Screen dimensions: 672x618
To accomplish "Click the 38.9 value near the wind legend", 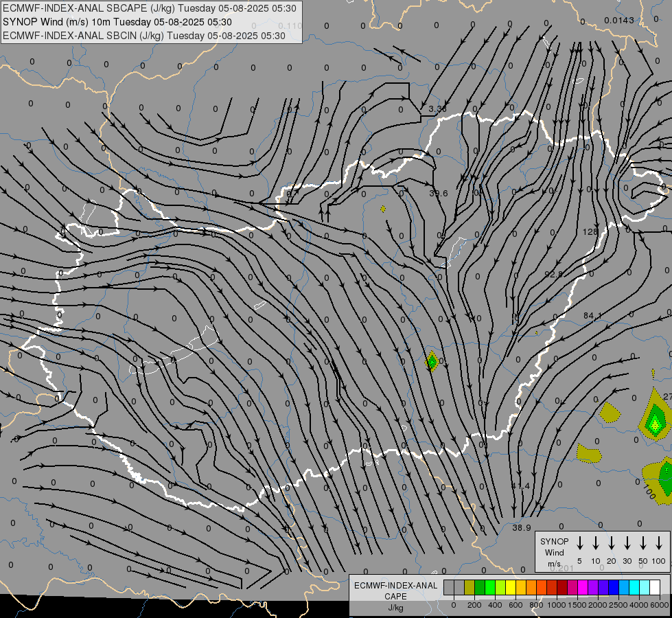I will (522, 527).
